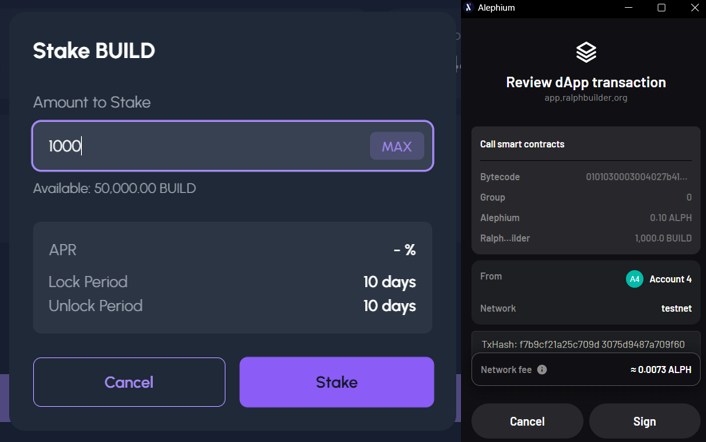Click the testnet network value

676,309
